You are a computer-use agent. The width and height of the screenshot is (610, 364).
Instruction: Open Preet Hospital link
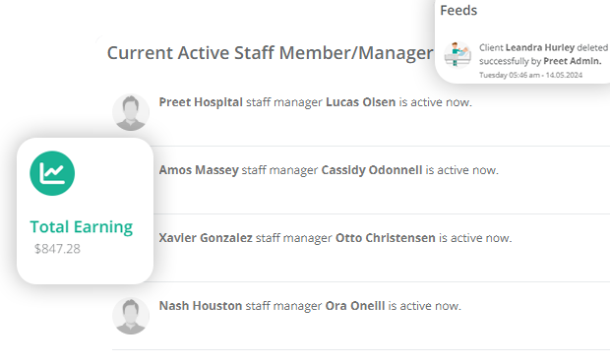tap(201, 102)
